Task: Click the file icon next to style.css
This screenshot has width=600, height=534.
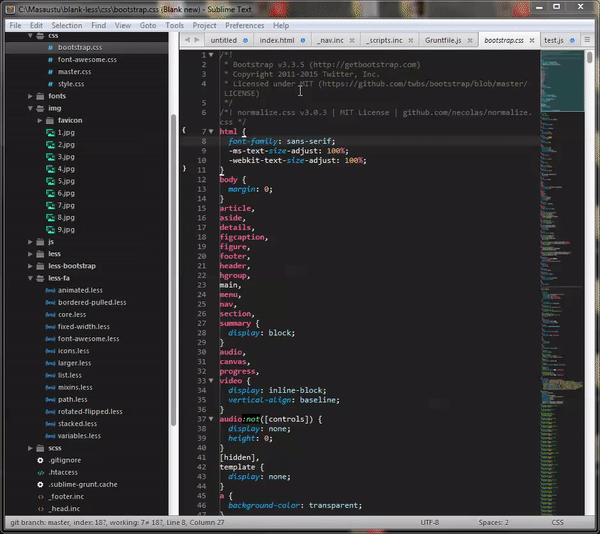Action: pyautogui.click(x=50, y=84)
